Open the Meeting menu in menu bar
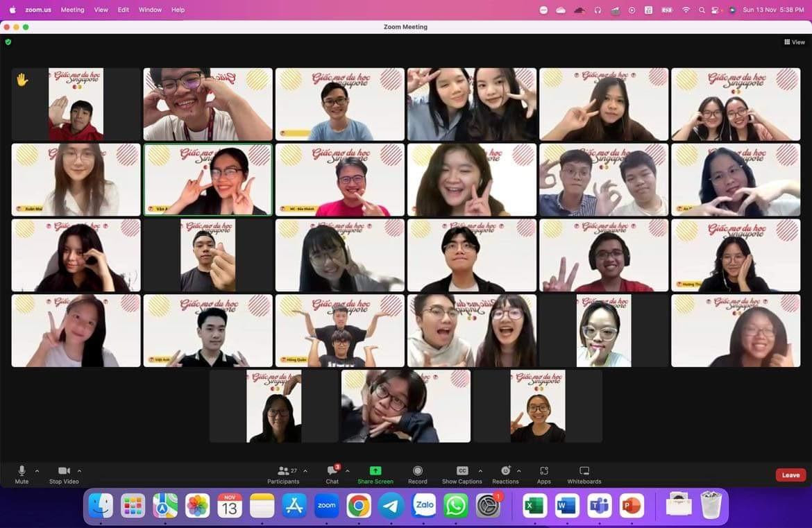The height and width of the screenshot is (528, 812). (72, 10)
